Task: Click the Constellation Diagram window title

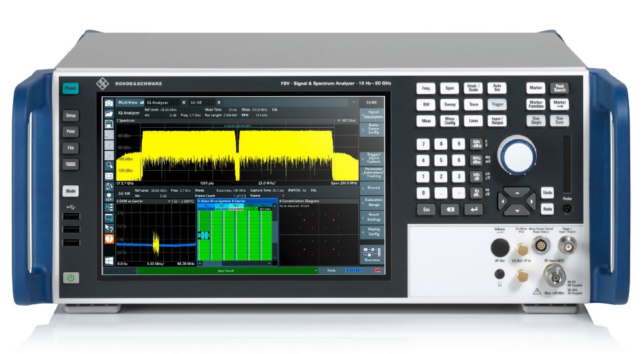Action: pyautogui.click(x=299, y=201)
